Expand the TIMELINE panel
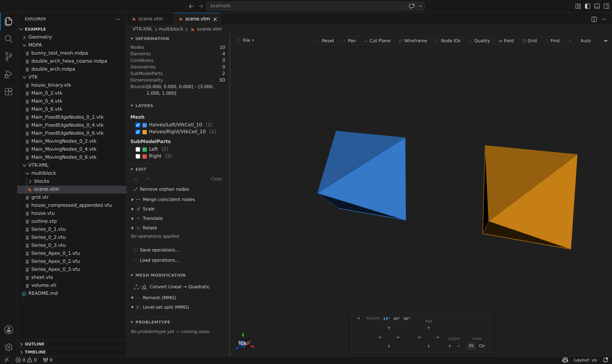This screenshot has height=364, width=612. (x=72, y=352)
